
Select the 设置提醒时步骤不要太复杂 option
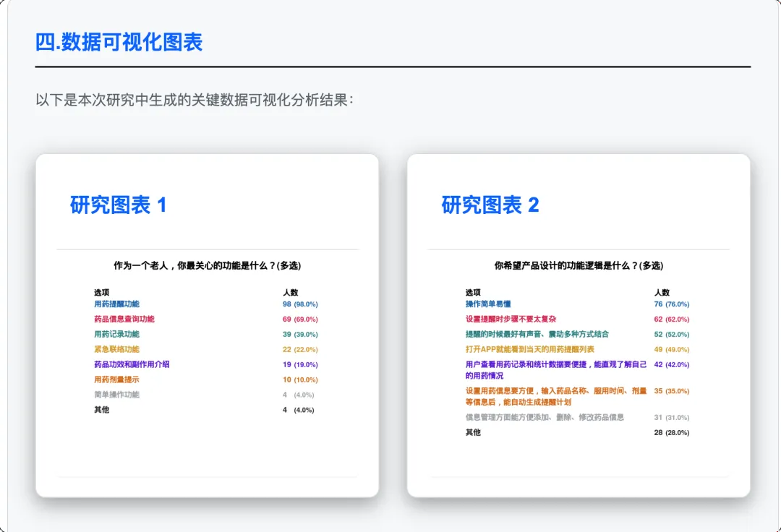pyautogui.click(x=511, y=319)
